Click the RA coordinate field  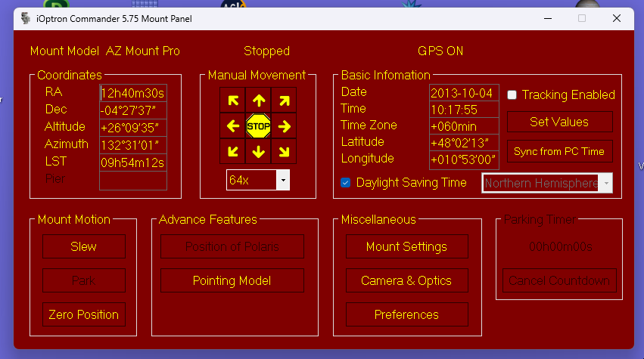tap(133, 93)
